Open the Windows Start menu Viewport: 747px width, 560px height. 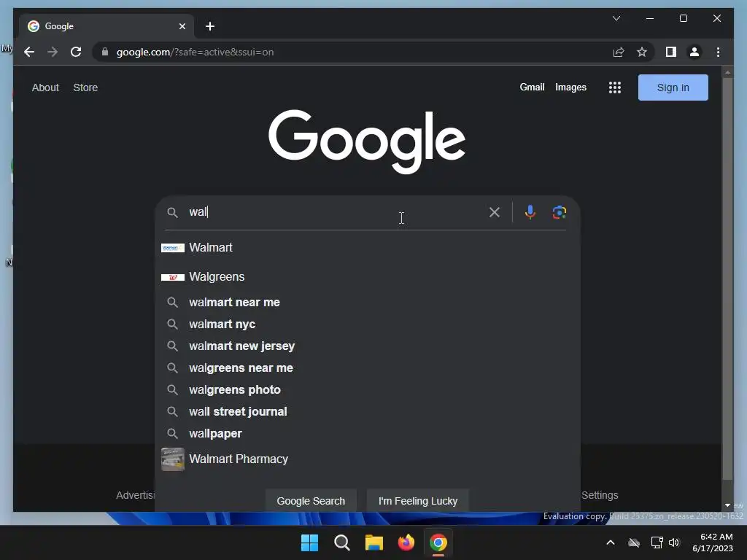coord(309,542)
